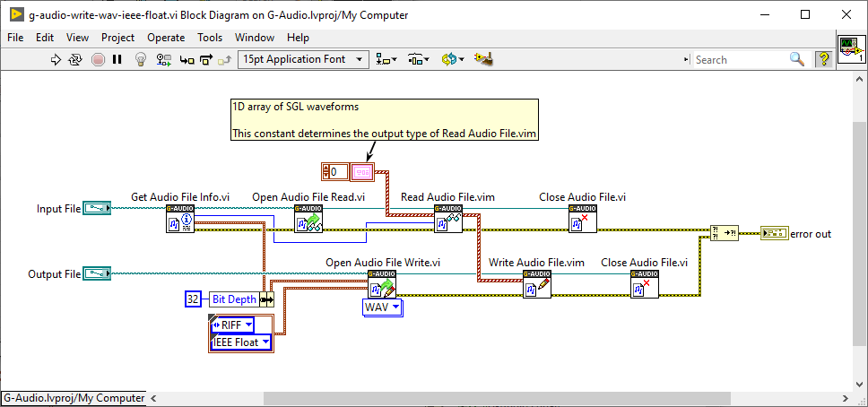Select the Open Audio File Write.vi node

pos(381,284)
